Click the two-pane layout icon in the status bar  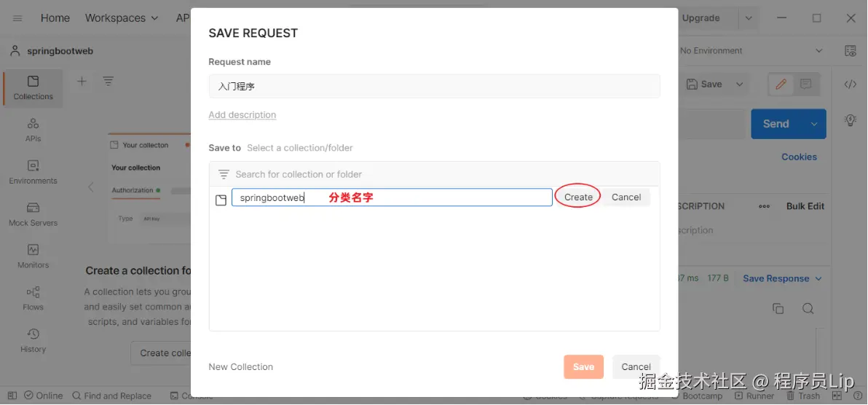[837, 396]
